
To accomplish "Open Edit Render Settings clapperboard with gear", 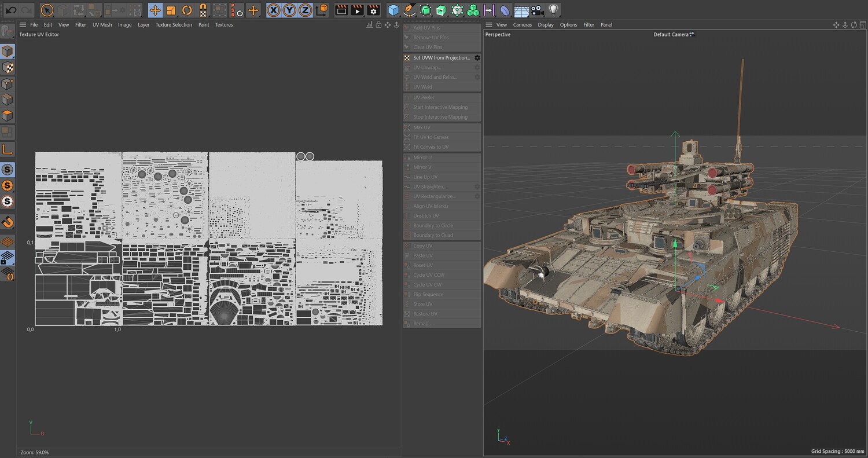I will pos(374,10).
